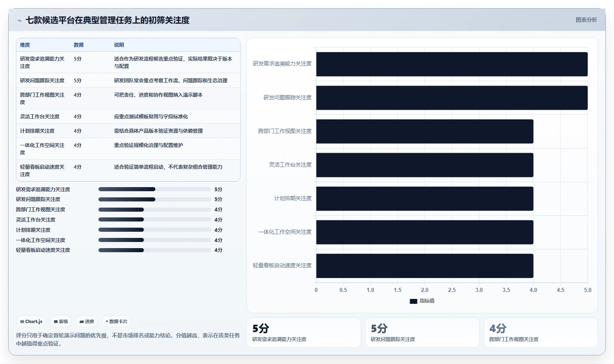This screenshot has width=614, height=364.
Task: Select table cell 跨部门工作视图关注度
Action: tap(42, 98)
